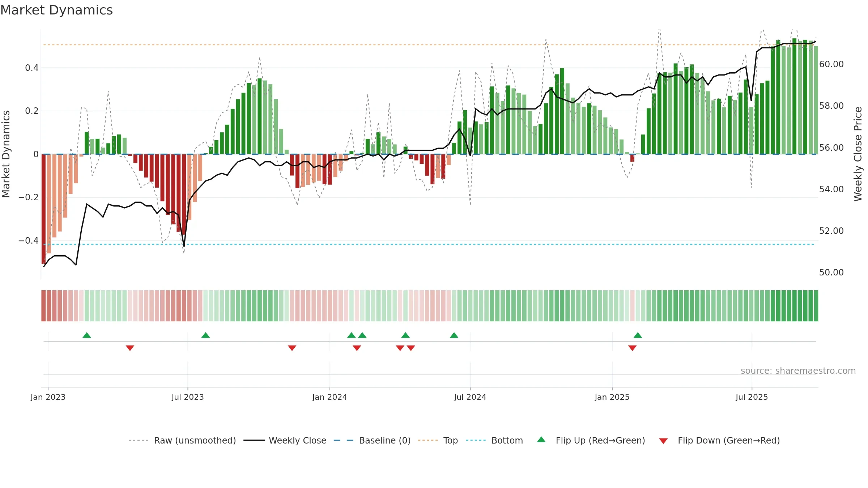Viewport: 868px width, 488px height.
Task: Click the first Flip Up marker in early 2023
Action: click(x=87, y=335)
